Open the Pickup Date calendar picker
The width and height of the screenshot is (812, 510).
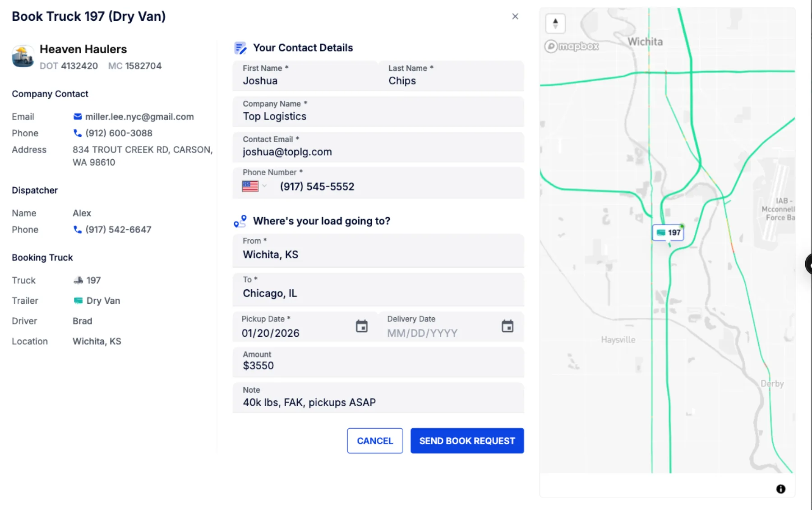click(362, 326)
